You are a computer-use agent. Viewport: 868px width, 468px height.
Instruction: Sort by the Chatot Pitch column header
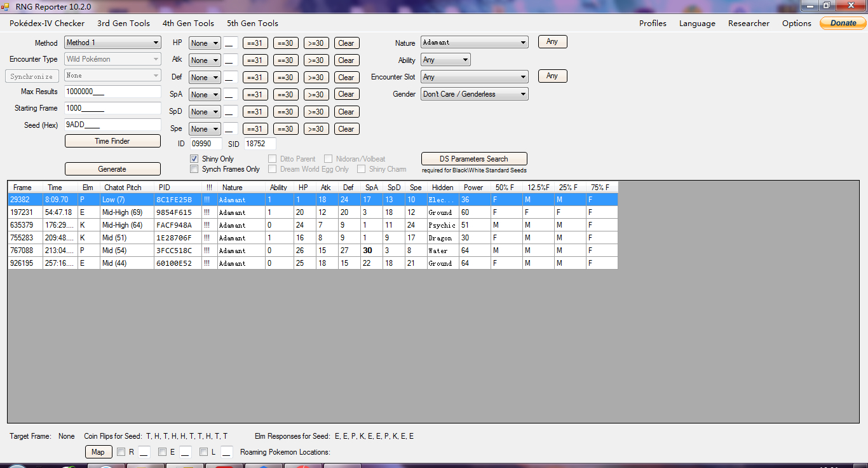click(x=127, y=188)
